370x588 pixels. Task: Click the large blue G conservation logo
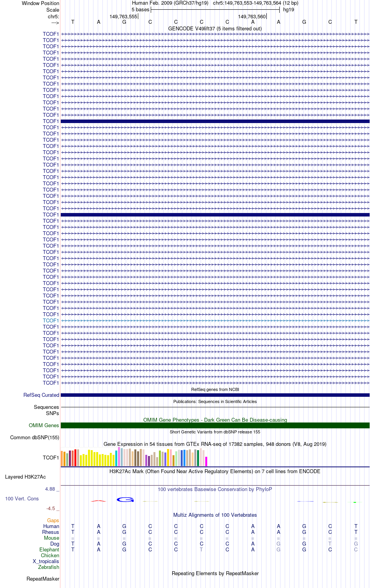[x=125, y=500]
